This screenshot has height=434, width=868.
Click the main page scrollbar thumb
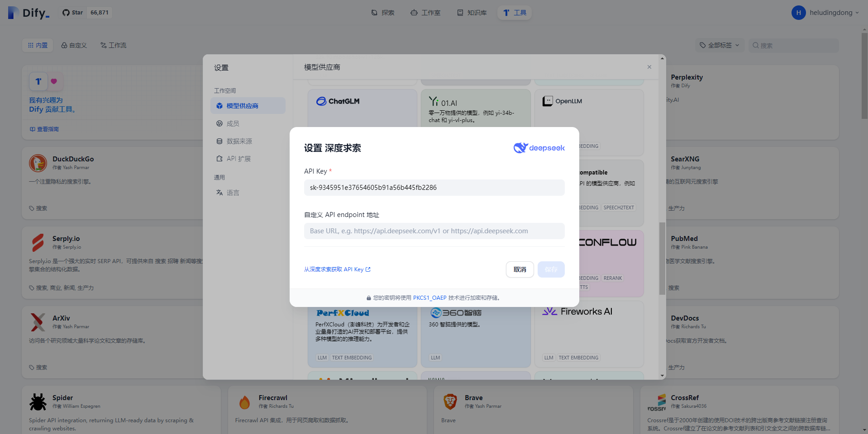click(x=864, y=75)
